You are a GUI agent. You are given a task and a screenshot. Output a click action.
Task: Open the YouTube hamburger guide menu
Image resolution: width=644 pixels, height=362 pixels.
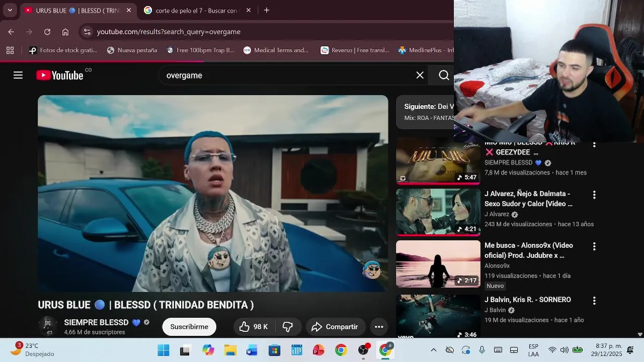(18, 75)
